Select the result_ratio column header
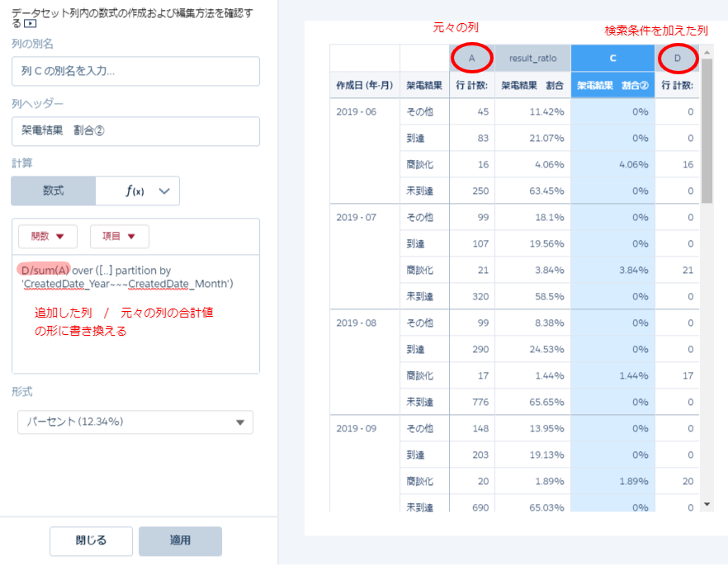The height and width of the screenshot is (570, 728). click(532, 58)
